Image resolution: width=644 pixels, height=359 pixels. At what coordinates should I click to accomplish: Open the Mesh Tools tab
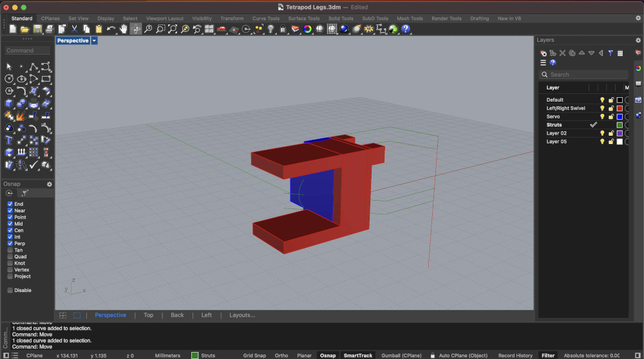410,19
